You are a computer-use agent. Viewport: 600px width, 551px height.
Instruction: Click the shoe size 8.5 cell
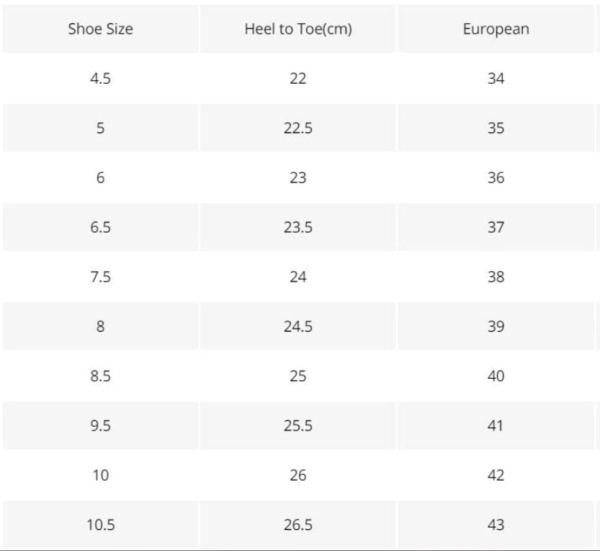tap(100, 376)
